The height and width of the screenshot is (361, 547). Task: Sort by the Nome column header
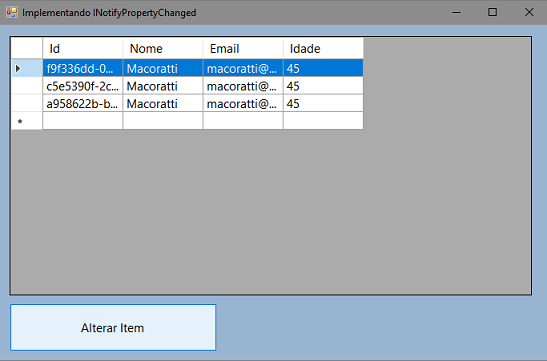pos(163,48)
